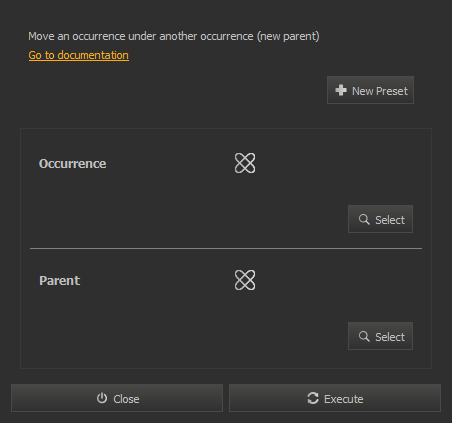Viewport: 452px width, 423px height.
Task: Close the move occurrence dialog
Action: point(117,398)
